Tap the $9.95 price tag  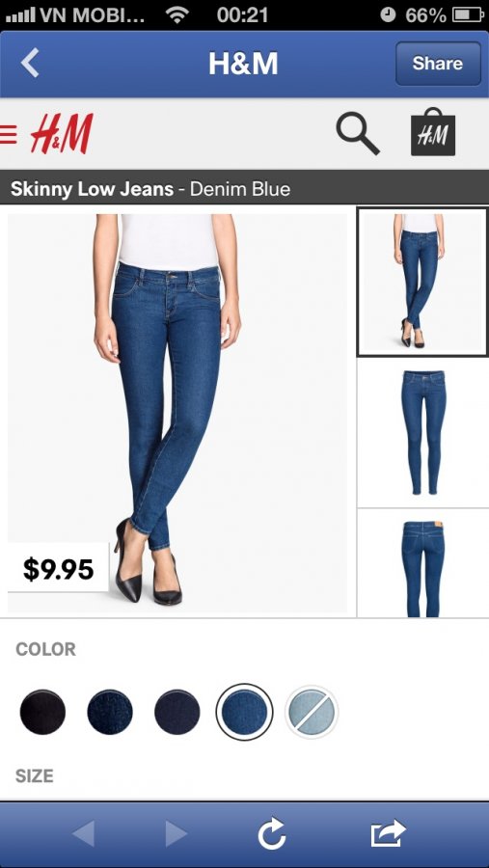pyautogui.click(x=58, y=568)
